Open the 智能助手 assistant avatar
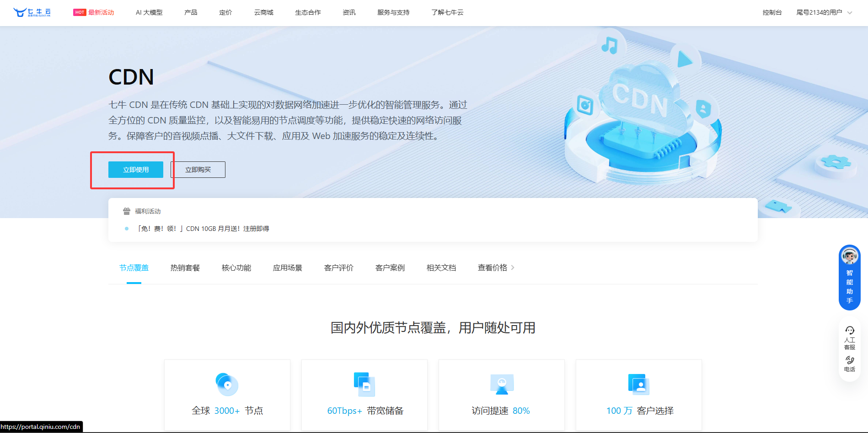The image size is (868, 433). coord(849,256)
